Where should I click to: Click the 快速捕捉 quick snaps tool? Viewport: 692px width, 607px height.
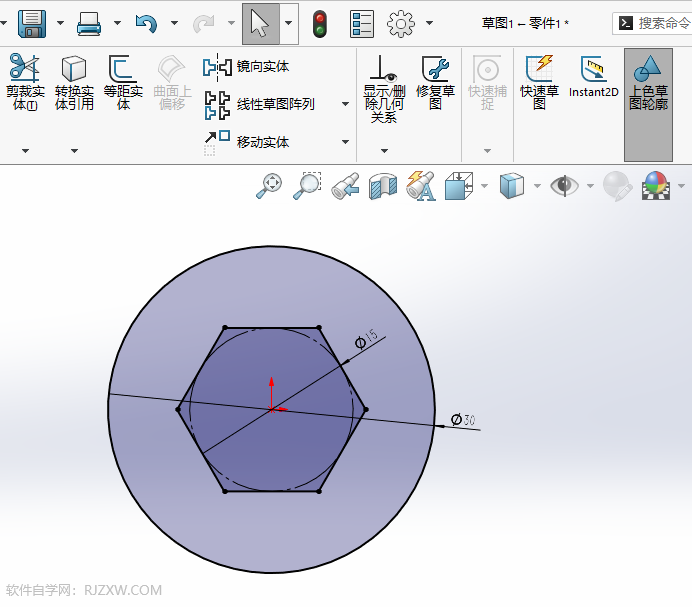pos(487,82)
